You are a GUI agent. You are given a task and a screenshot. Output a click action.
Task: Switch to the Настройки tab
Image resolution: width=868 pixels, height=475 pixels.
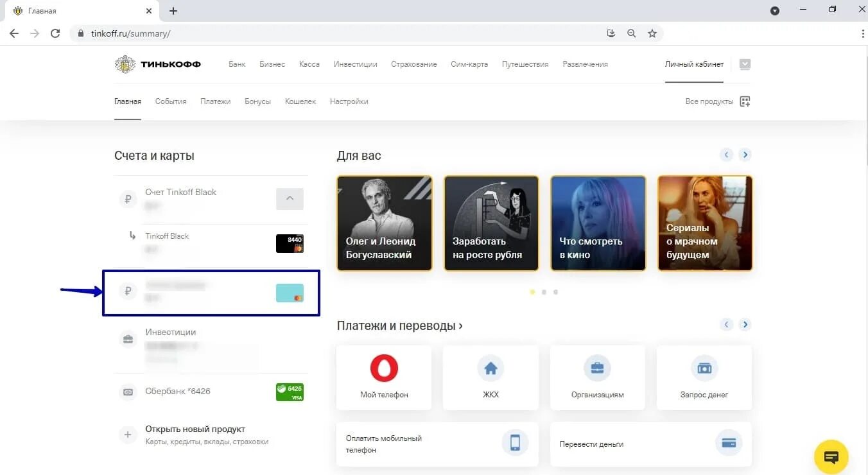tap(349, 101)
